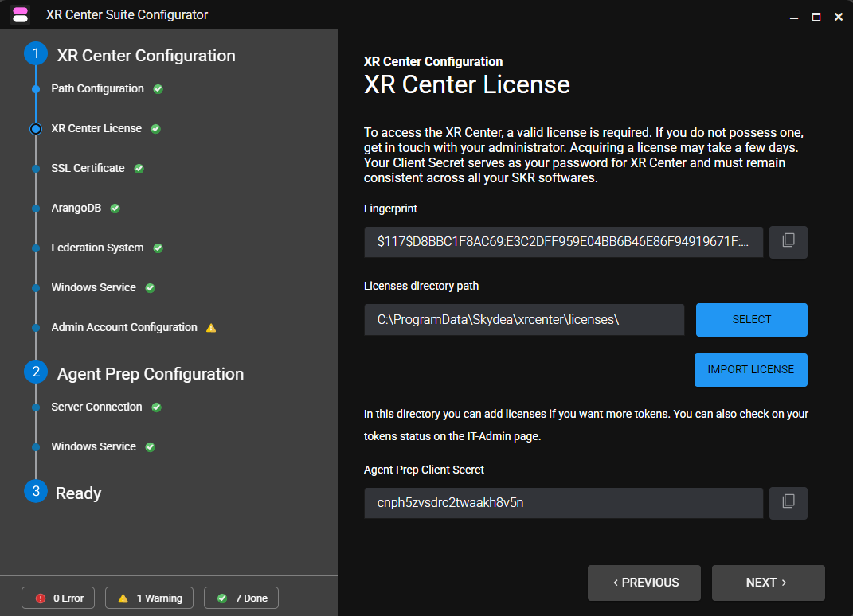Click the step 2 circle icon

(36, 372)
